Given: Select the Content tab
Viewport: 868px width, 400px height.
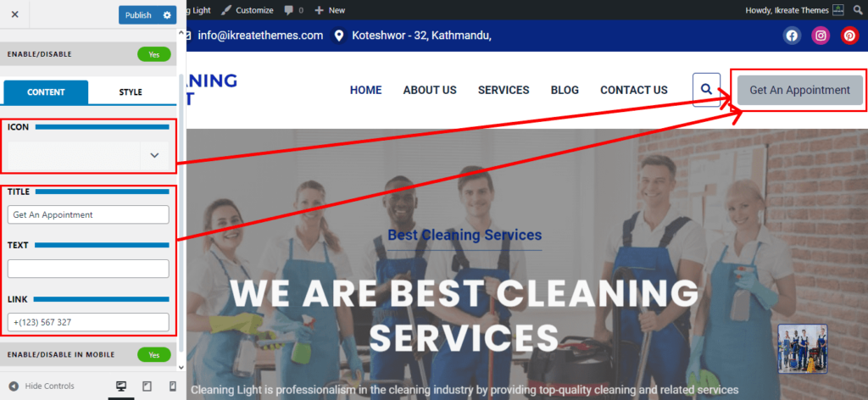Looking at the screenshot, I should point(46,92).
